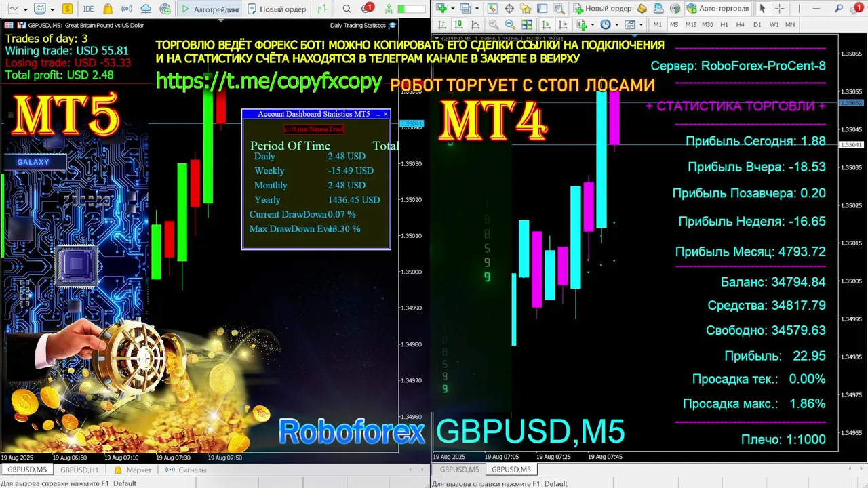Image resolution: width=868 pixels, height=488 pixels.
Task: Click Новый ордер button in MT5
Action: tap(277, 9)
